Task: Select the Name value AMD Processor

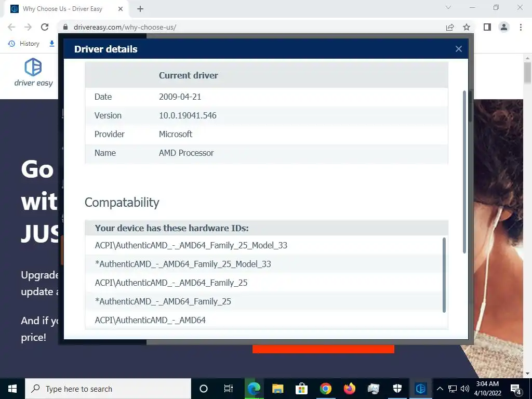Action: tap(187, 153)
